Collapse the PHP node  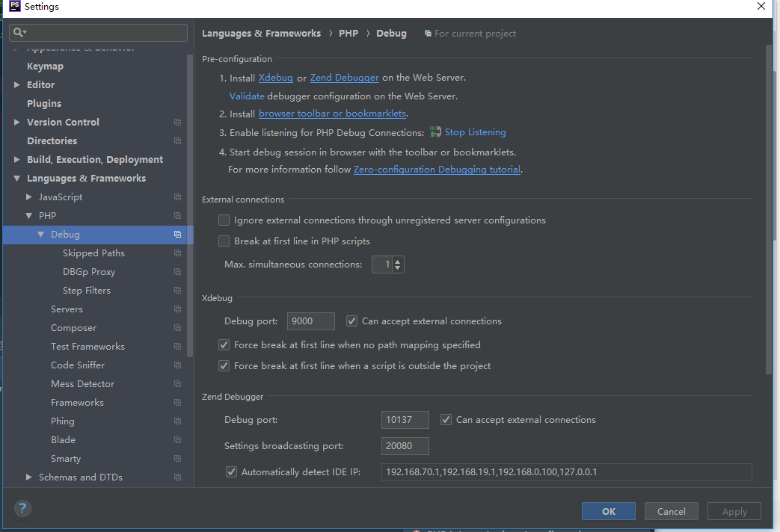(29, 216)
